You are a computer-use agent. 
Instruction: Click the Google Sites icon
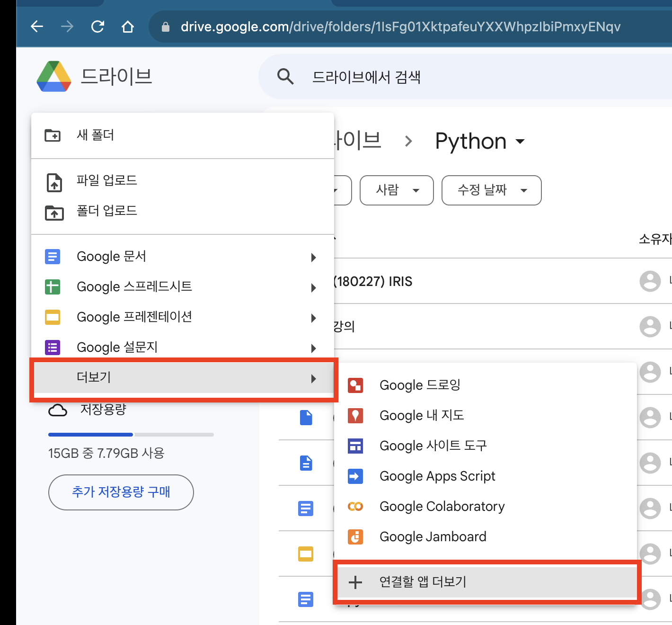pyautogui.click(x=355, y=446)
